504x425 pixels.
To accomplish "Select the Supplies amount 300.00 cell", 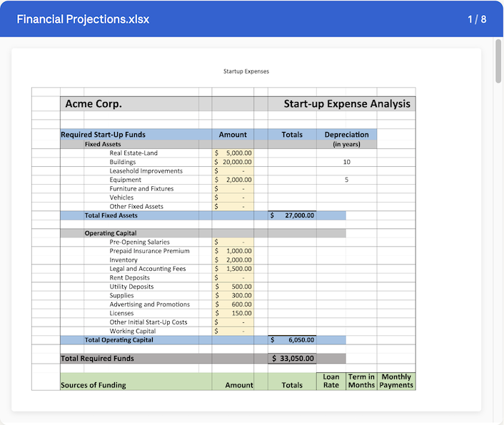I will point(233,295).
